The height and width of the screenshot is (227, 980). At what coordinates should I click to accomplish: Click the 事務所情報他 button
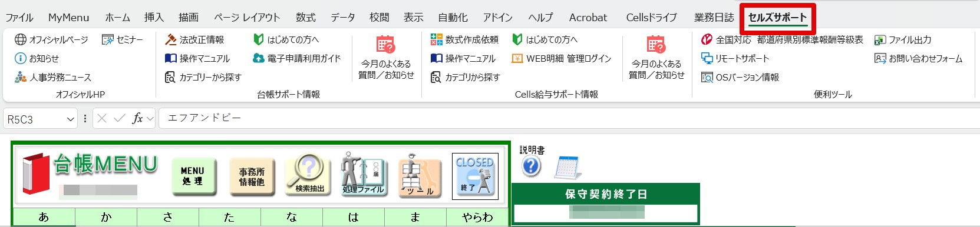pos(252,176)
